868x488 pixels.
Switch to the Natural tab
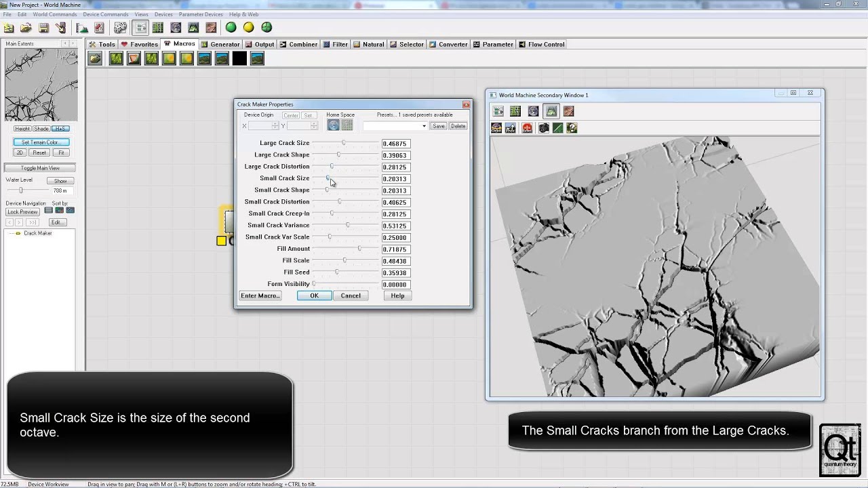tap(369, 44)
